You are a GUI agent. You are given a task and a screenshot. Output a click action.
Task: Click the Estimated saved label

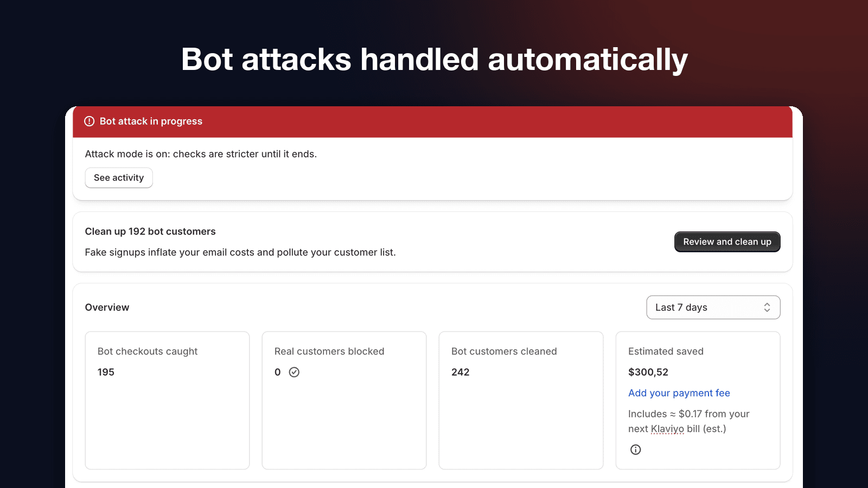pyautogui.click(x=666, y=351)
